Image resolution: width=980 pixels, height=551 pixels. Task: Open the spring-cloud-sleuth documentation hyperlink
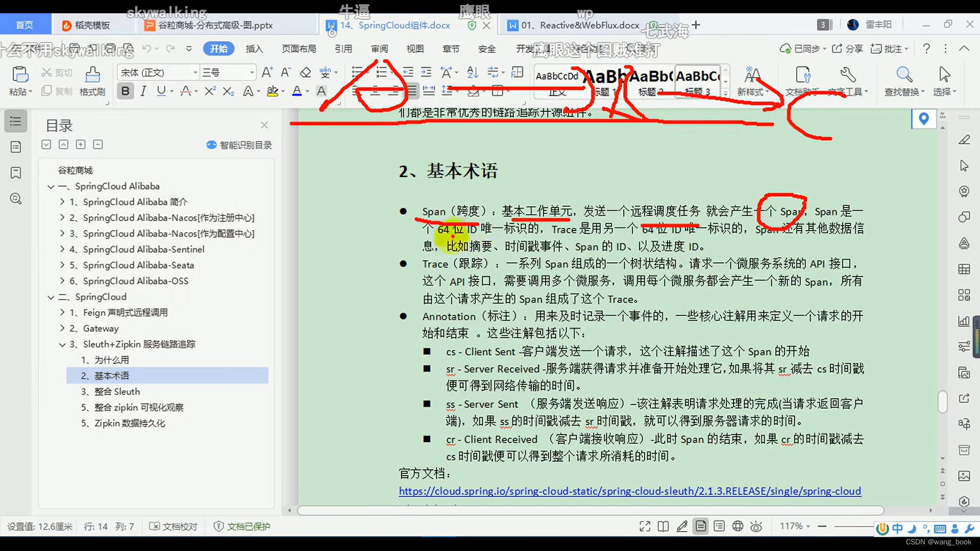pos(630,491)
